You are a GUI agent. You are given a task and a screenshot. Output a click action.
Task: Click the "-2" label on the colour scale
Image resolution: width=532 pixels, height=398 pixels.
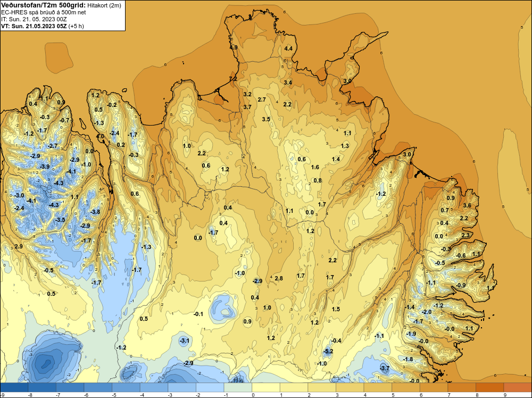pyautogui.click(x=197, y=395)
